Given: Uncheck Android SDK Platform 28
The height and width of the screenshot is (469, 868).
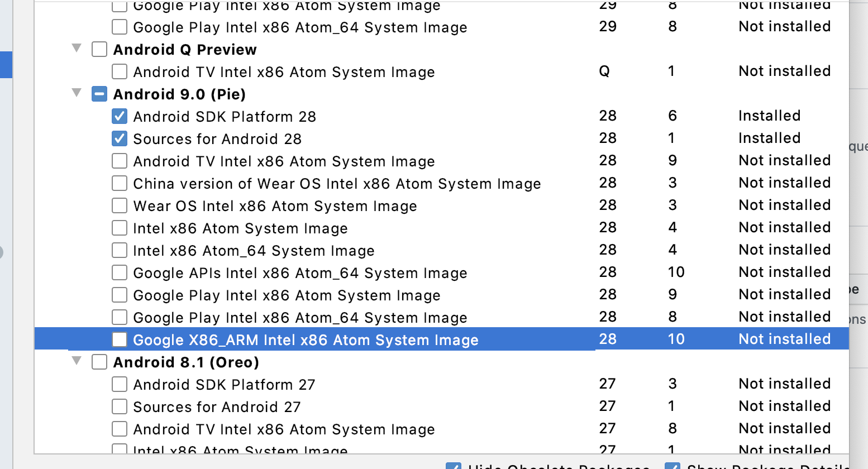Looking at the screenshot, I should 119,116.
